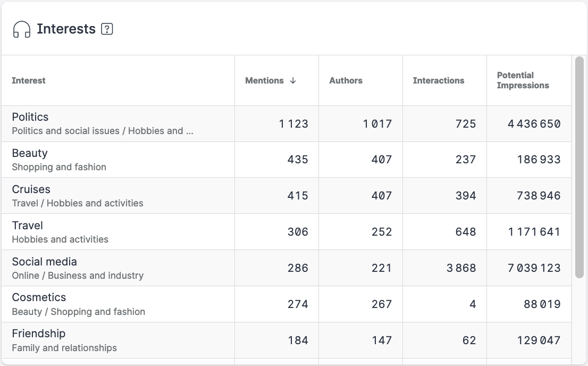Click the Social media interest name
588x366 pixels.
click(x=44, y=262)
